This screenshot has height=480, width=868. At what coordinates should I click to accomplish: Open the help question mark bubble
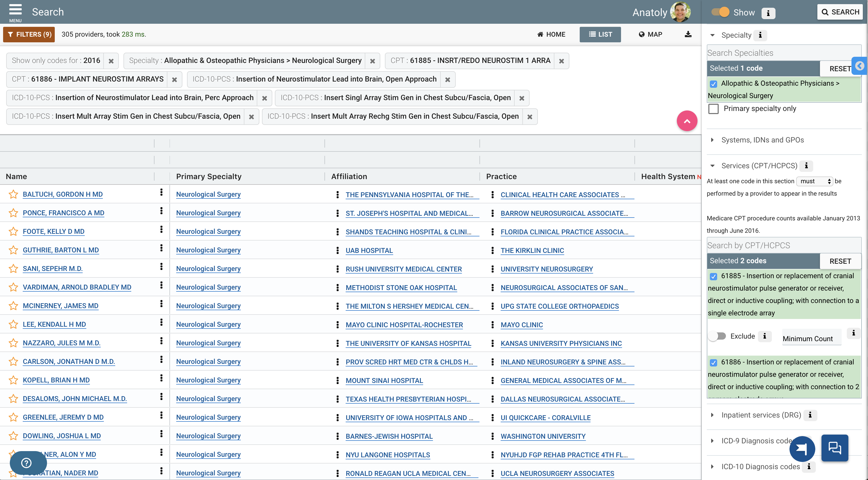[27, 463]
